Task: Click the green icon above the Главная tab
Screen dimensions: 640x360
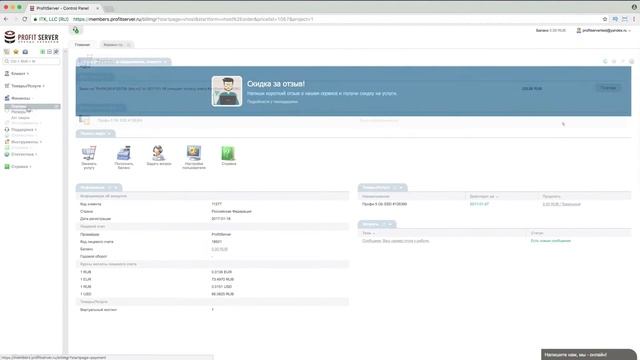Action: point(76,30)
